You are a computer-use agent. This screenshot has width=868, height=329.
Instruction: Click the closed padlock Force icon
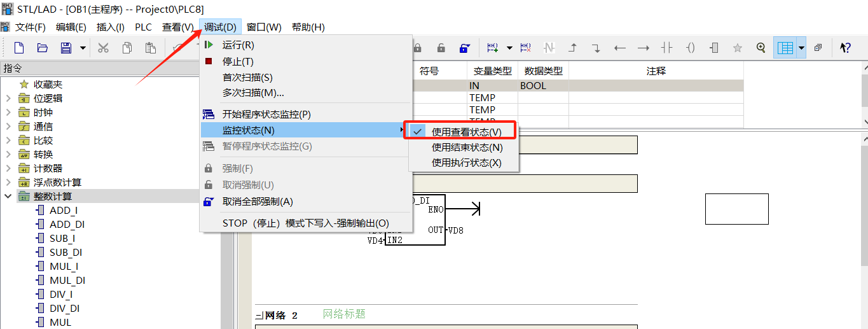[418, 48]
